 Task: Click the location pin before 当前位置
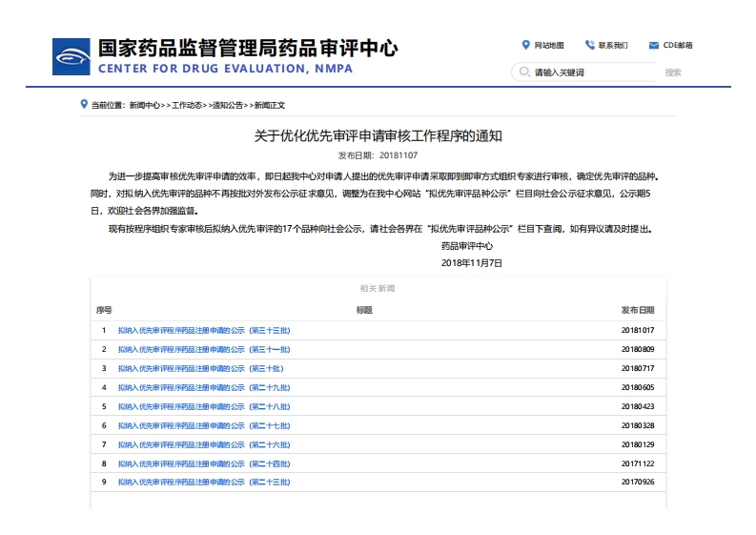click(x=84, y=104)
